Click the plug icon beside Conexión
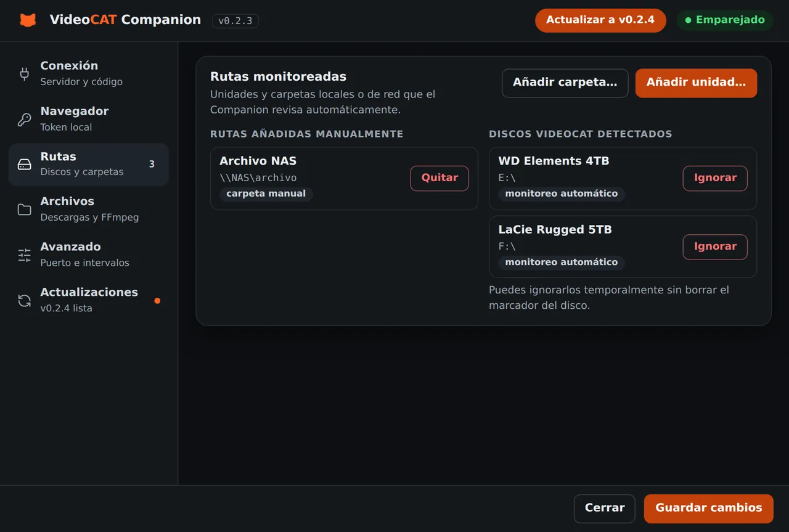The image size is (789, 532). [25, 74]
